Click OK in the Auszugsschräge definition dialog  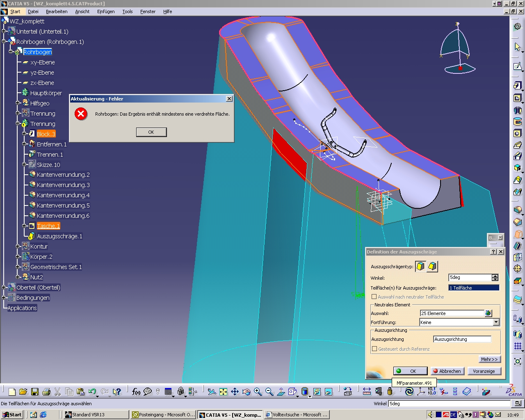410,371
